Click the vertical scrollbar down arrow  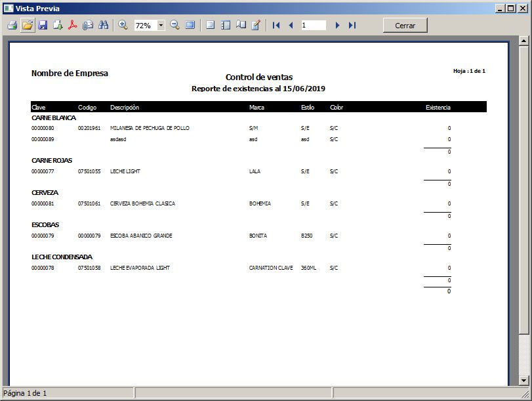523,380
